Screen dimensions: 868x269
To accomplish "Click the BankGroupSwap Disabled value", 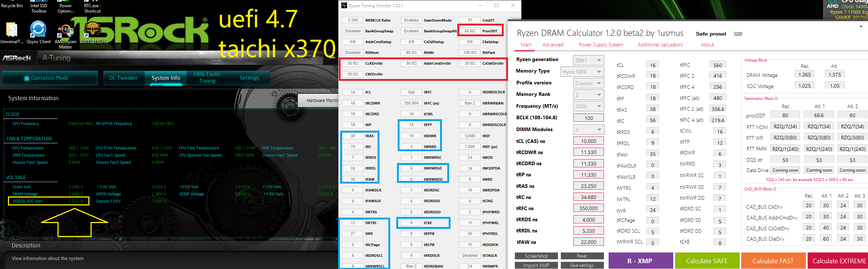I will tap(352, 31).
